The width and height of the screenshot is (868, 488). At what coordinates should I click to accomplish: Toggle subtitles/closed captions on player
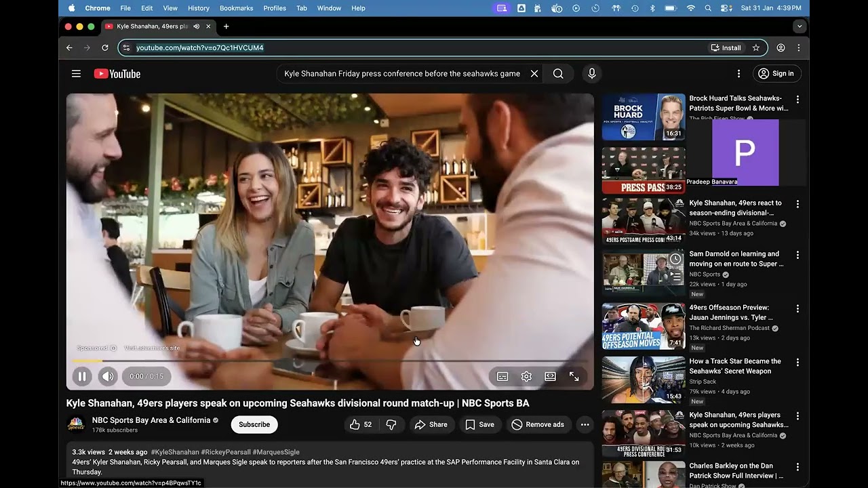pos(502,376)
